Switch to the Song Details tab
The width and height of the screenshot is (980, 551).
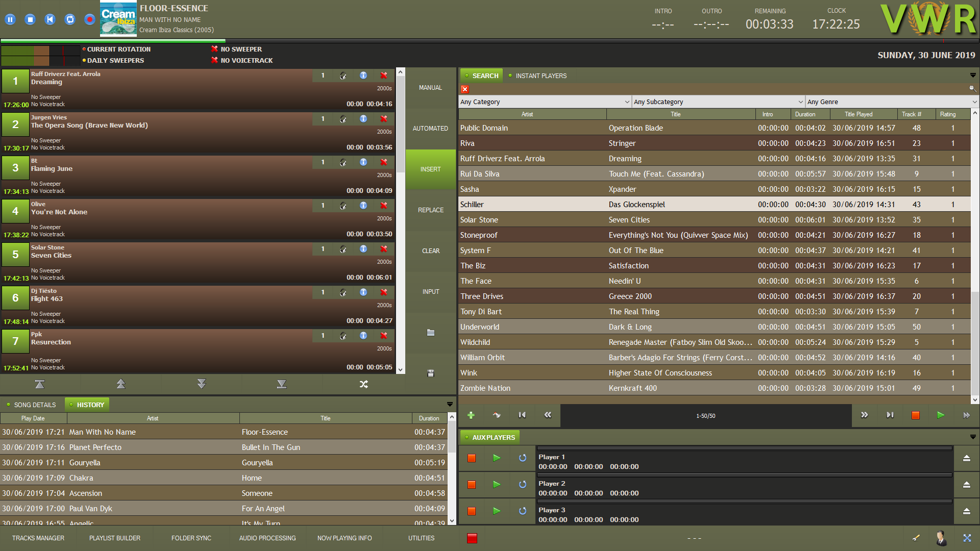point(31,405)
